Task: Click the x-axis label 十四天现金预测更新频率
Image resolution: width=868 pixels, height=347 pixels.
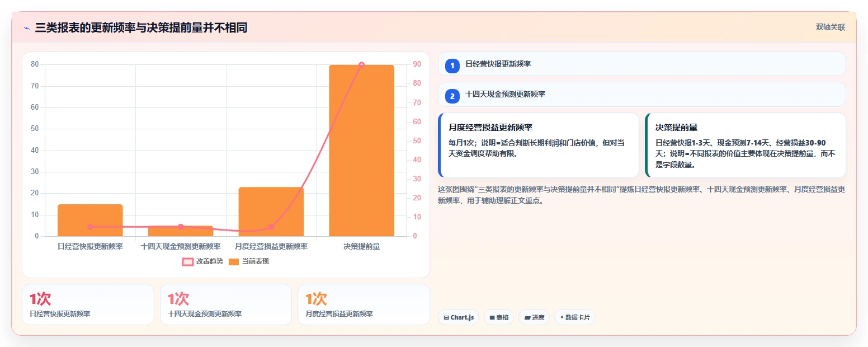Action: (181, 246)
